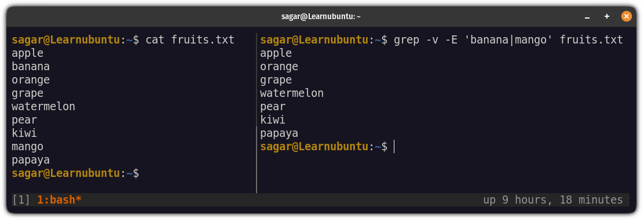This screenshot has height=221, width=644.
Task: Click 'mango' in the left pane
Action: point(28,147)
